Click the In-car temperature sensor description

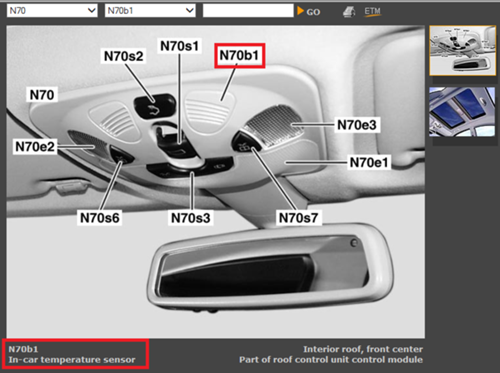pyautogui.click(x=72, y=360)
